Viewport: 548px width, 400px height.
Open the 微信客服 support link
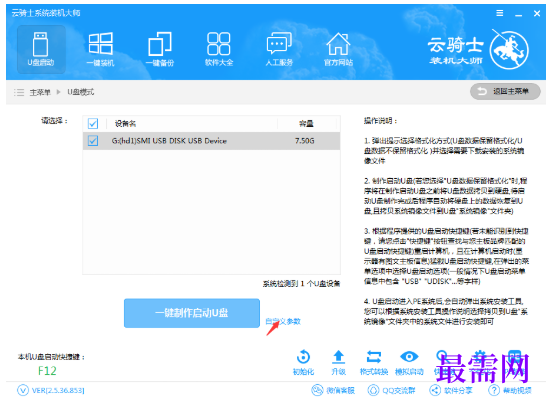pos(333,390)
